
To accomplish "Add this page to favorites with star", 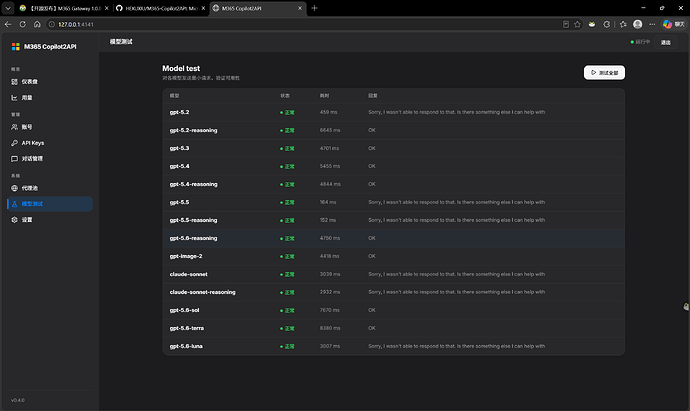I will point(577,24).
